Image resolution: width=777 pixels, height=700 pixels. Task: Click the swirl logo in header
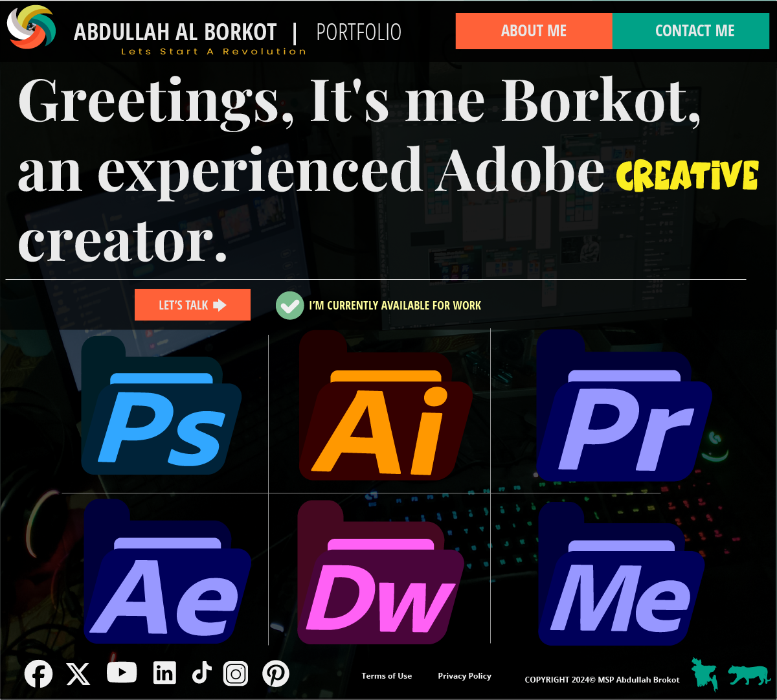[x=31, y=27]
